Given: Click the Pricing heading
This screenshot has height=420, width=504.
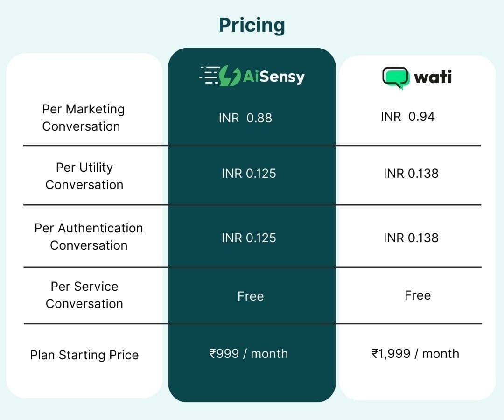Looking at the screenshot, I should tap(252, 25).
